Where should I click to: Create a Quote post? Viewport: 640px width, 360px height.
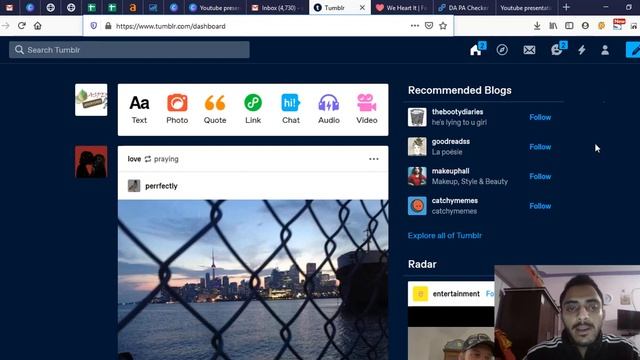click(215, 109)
